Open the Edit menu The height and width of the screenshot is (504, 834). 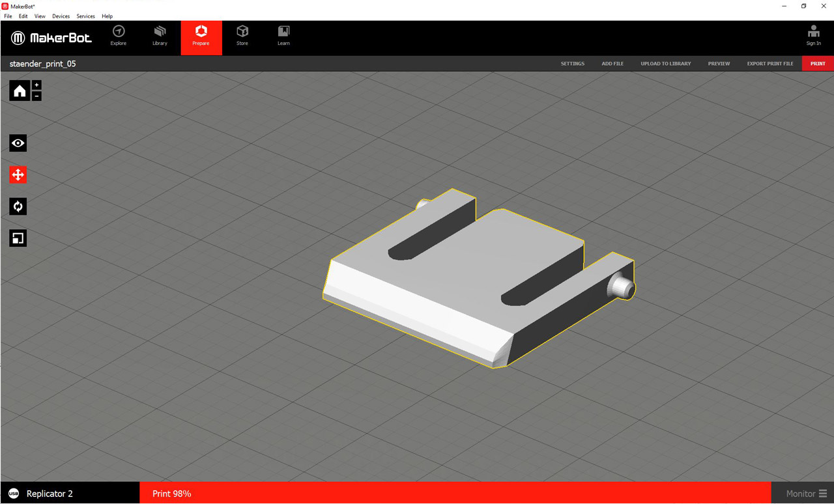pyautogui.click(x=23, y=16)
